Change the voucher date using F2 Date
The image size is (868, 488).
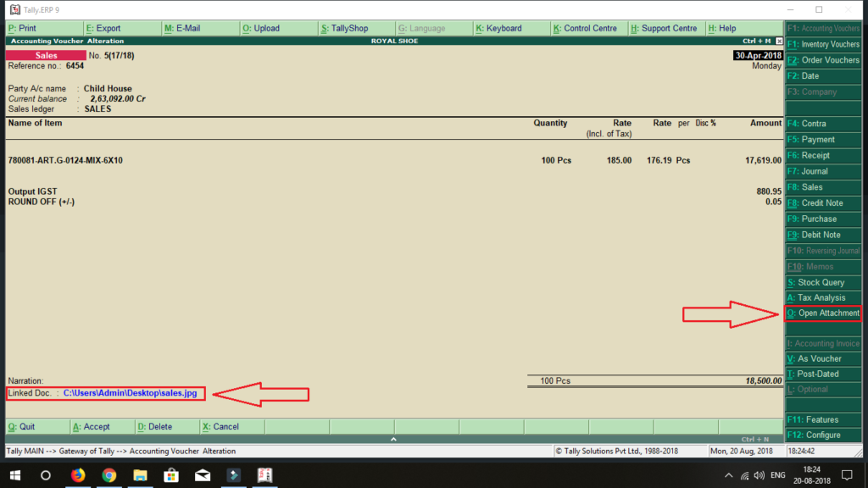(821, 75)
